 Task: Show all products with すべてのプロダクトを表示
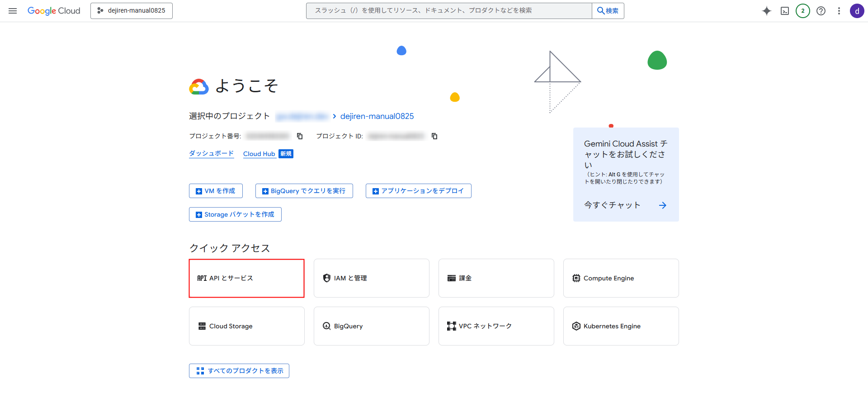coord(239,371)
